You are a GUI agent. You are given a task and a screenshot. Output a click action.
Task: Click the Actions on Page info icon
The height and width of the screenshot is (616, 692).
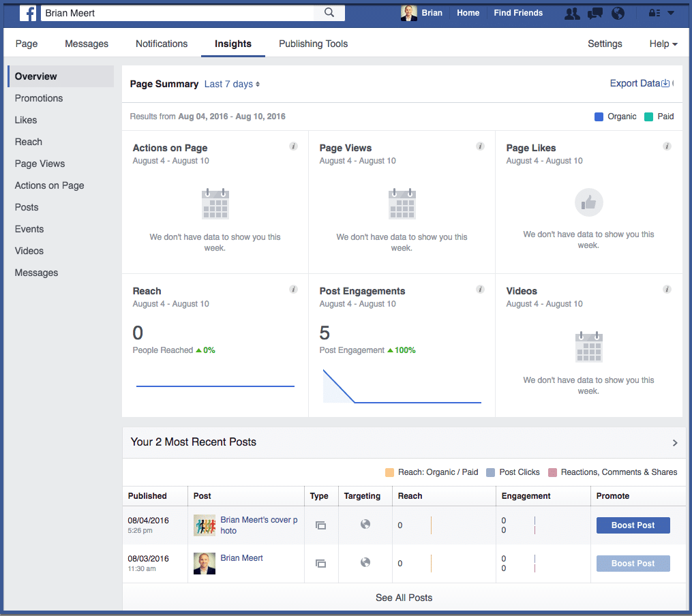293,147
